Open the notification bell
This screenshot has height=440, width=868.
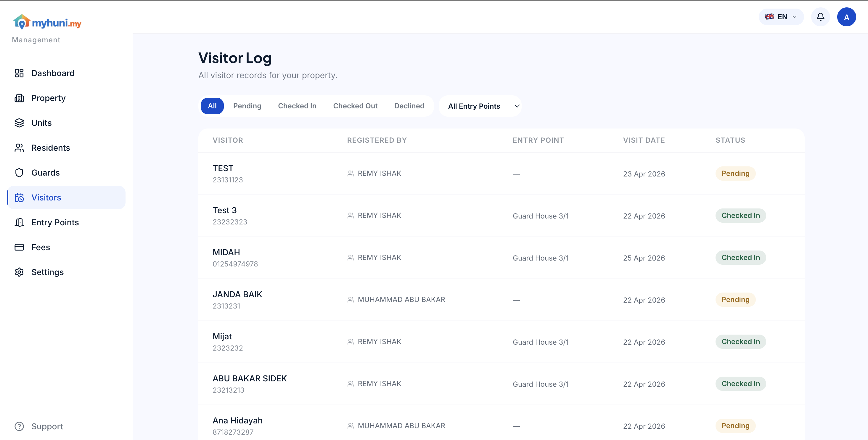(821, 17)
